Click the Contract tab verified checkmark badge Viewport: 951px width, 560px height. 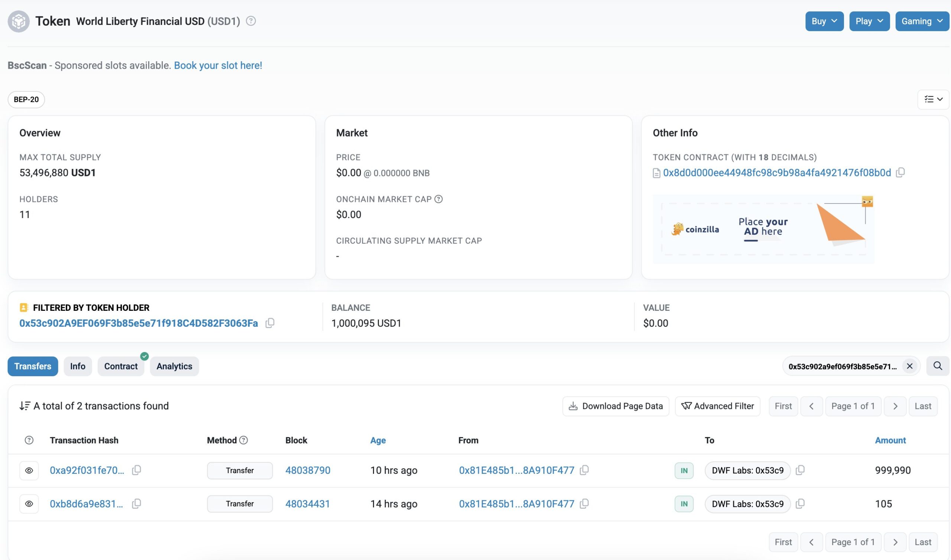point(145,356)
